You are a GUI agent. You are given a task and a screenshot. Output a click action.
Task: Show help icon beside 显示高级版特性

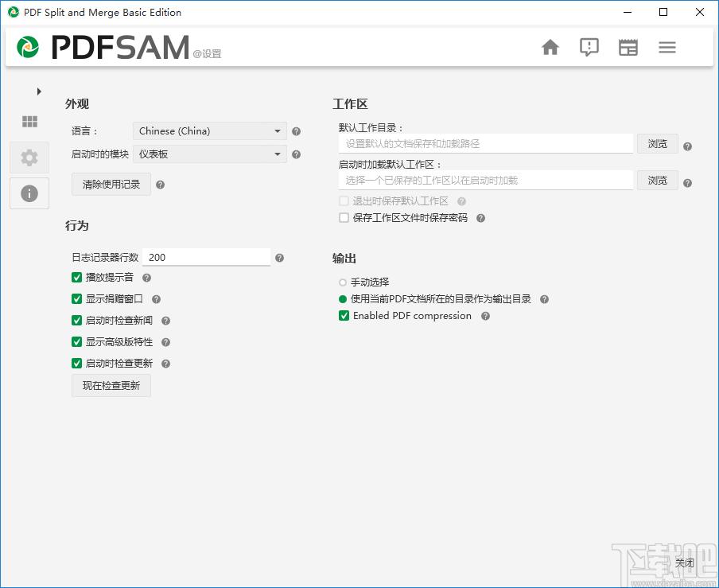[x=166, y=342]
